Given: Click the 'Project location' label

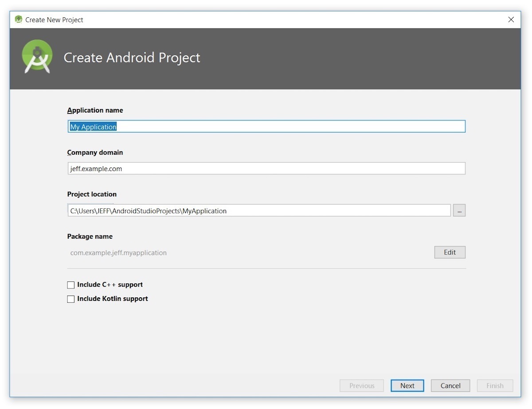Looking at the screenshot, I should (x=92, y=194).
